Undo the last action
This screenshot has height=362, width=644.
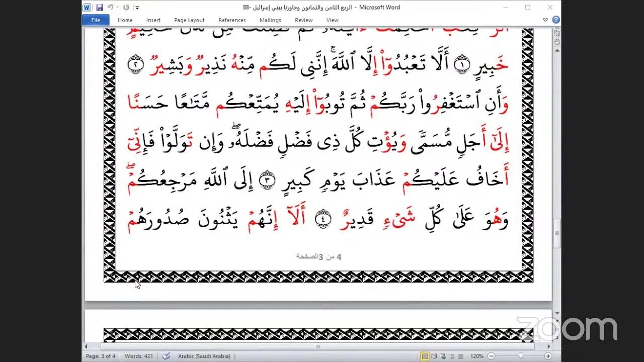click(x=110, y=8)
